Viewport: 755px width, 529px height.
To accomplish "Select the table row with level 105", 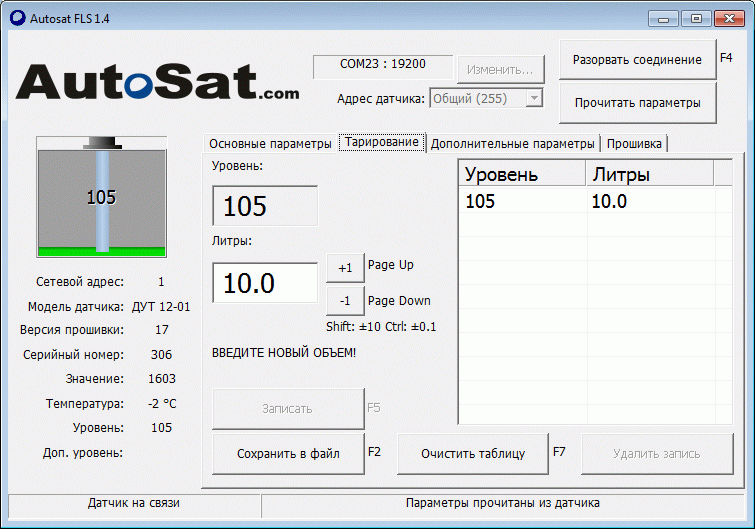I will (x=585, y=202).
